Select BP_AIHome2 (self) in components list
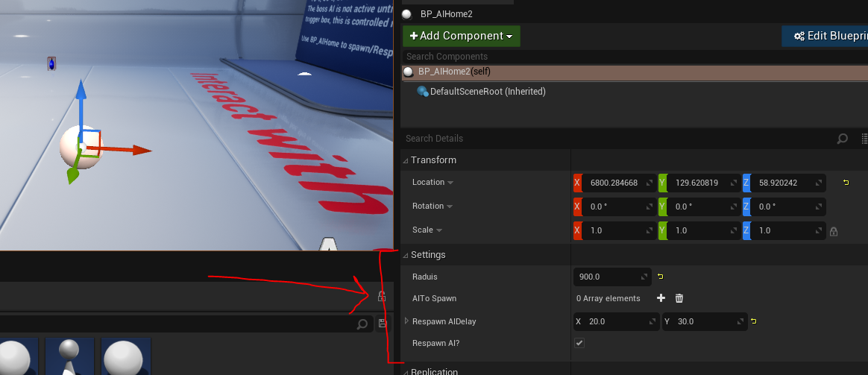This screenshot has height=375, width=868. (x=635, y=72)
